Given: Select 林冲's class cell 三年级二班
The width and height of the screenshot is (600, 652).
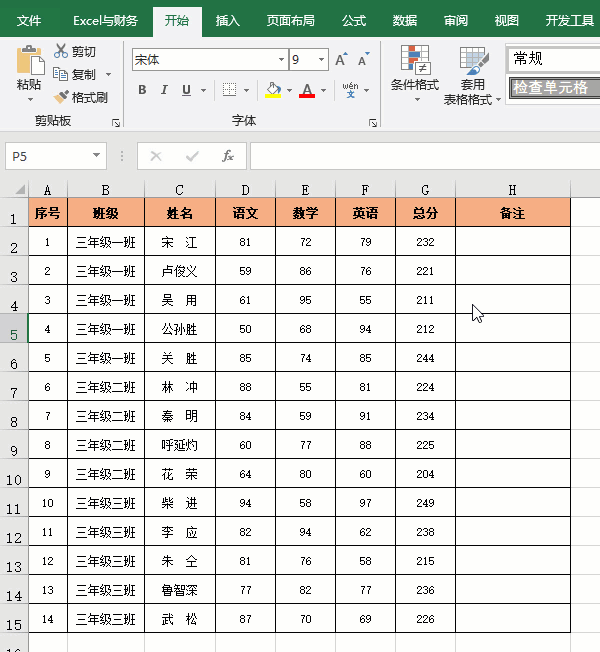Looking at the screenshot, I should (106, 387).
